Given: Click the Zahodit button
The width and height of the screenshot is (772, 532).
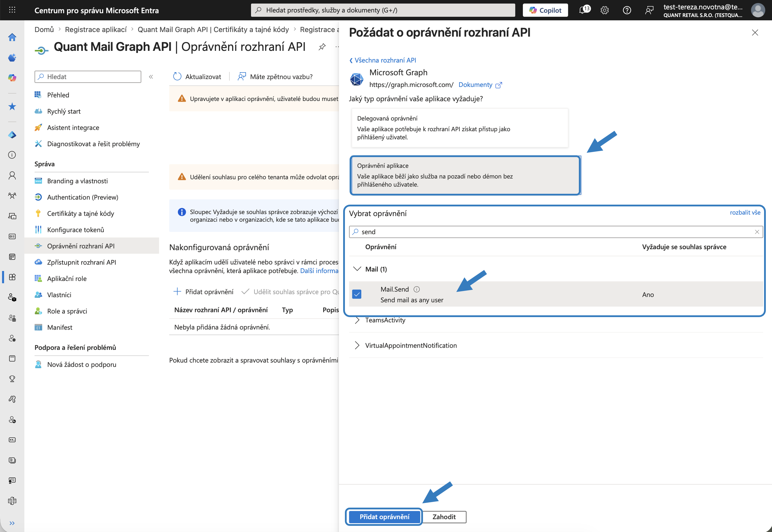Looking at the screenshot, I should [444, 517].
